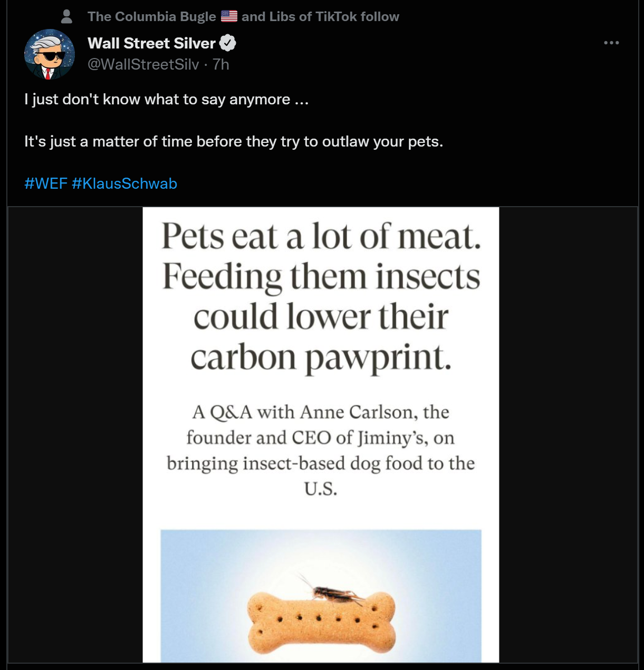
Task: Click the gray person follow-context icon
Action: click(66, 16)
